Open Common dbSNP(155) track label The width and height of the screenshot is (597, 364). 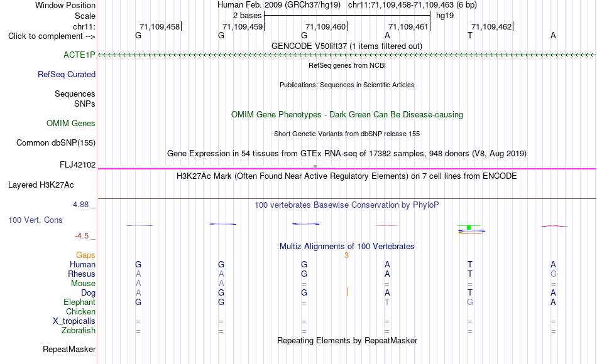(x=56, y=142)
